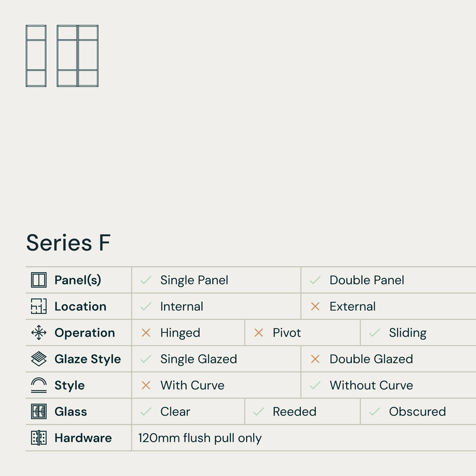Click the 120mm flush pull only text
The width and height of the screenshot is (476, 476).
pyautogui.click(x=200, y=438)
